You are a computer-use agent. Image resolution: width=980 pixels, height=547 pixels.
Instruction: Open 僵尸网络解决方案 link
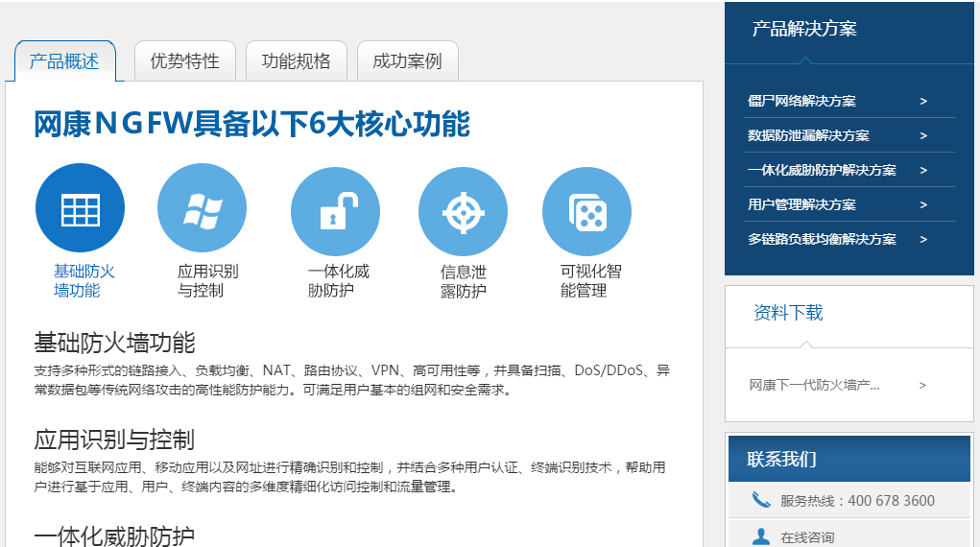[x=801, y=101]
